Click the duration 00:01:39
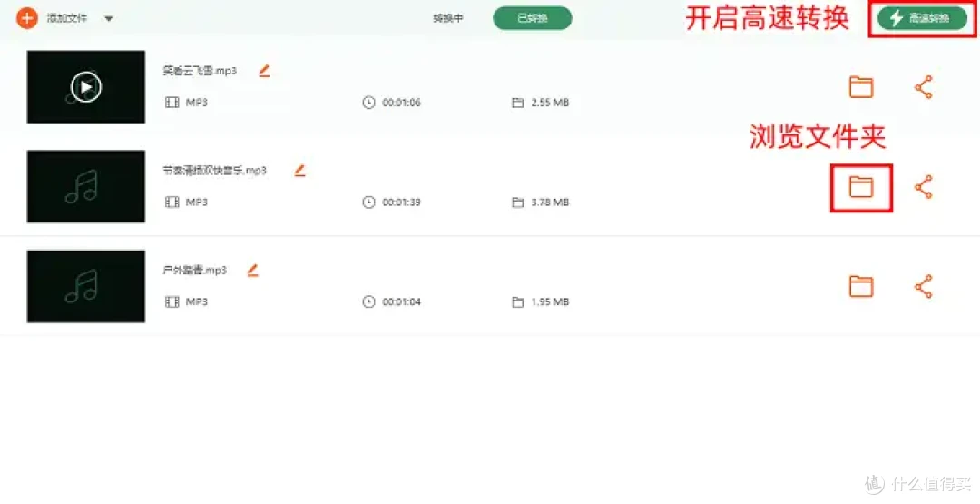This screenshot has height=504, width=980. (x=401, y=202)
